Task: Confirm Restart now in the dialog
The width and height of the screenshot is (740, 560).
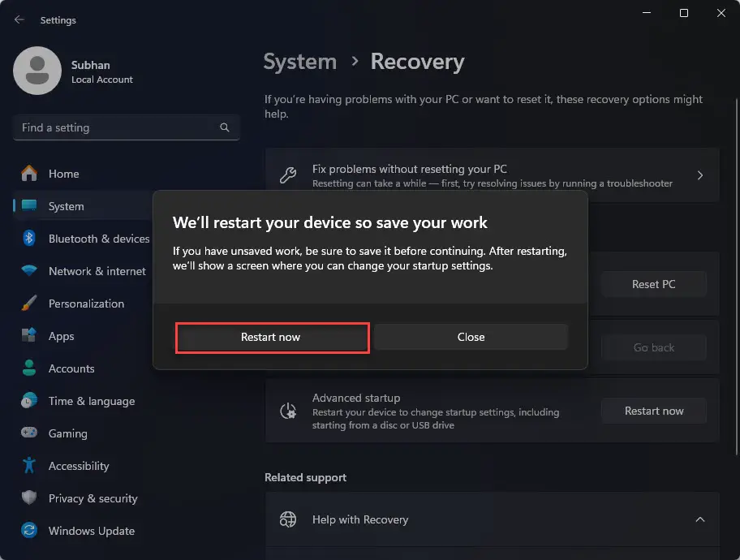Action: (271, 337)
